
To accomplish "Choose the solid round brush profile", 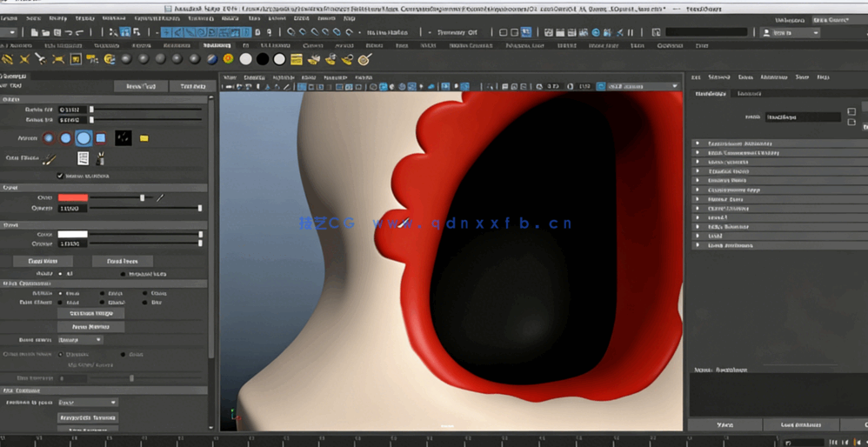I will (83, 138).
